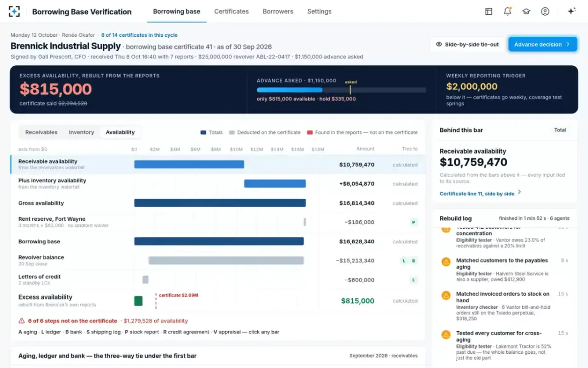This screenshot has width=588, height=368.
Task: Click the Advance decision button
Action: [542, 44]
